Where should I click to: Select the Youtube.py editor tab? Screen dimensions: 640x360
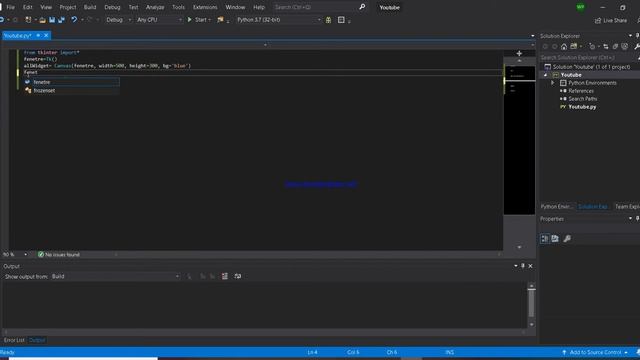coord(18,36)
